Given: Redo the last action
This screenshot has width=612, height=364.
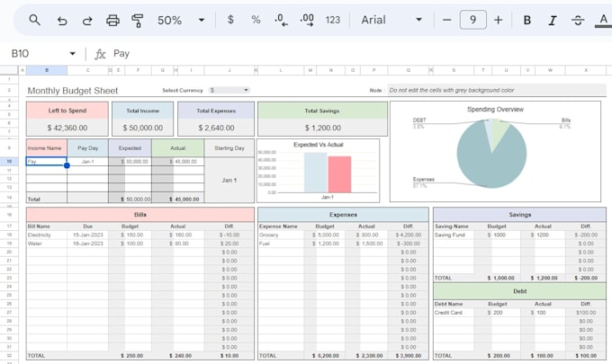Looking at the screenshot, I should 87,21.
